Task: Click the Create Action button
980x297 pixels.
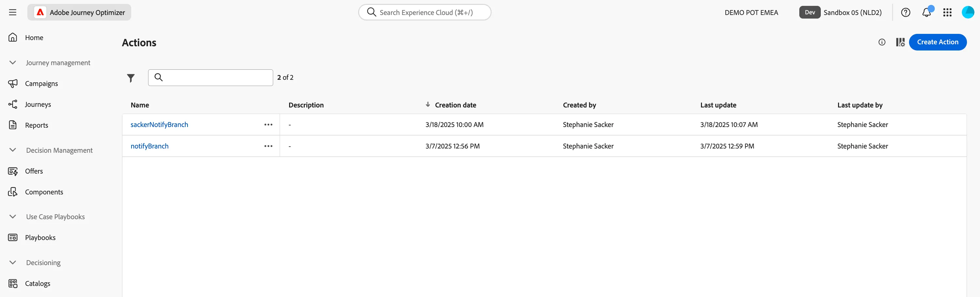Action: (937, 42)
